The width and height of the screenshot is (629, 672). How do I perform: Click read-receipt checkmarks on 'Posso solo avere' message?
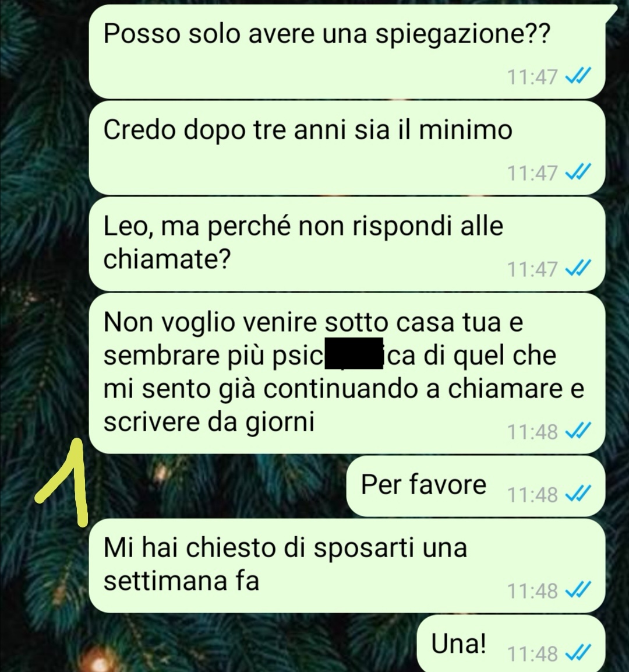click(x=578, y=77)
